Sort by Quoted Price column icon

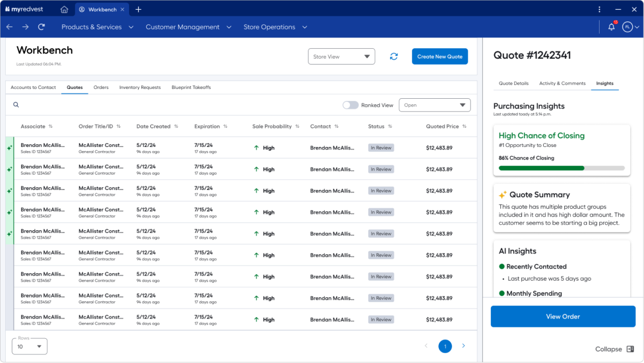(465, 126)
